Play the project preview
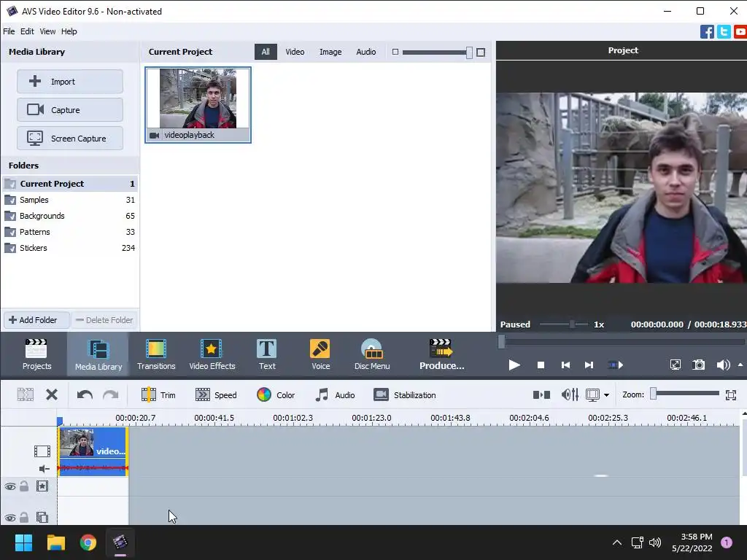The image size is (747, 560). tap(514, 365)
